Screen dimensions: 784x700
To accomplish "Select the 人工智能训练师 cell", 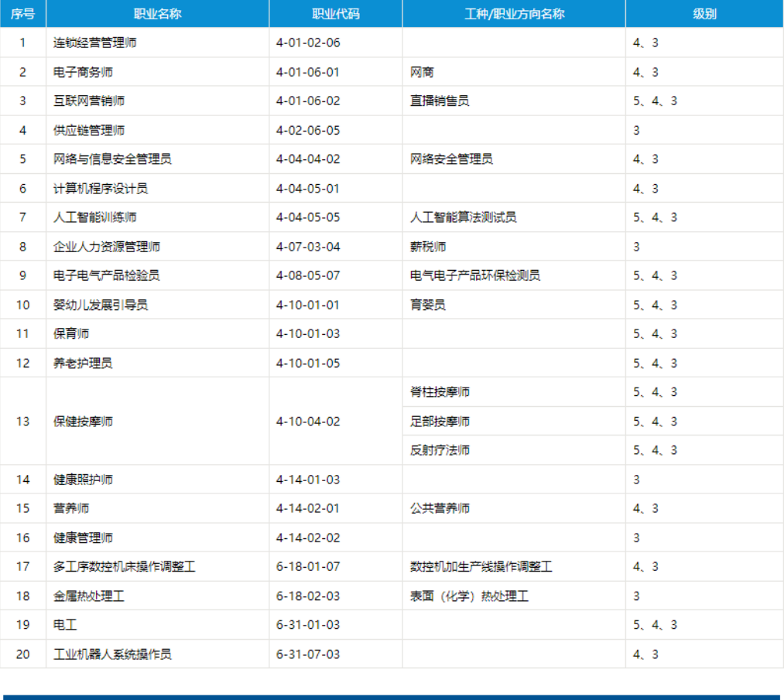I will click(158, 217).
